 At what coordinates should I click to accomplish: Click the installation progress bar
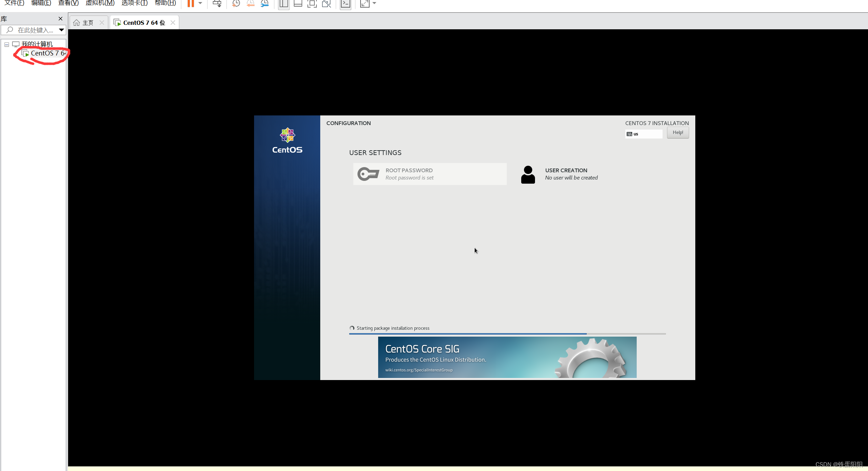507,334
